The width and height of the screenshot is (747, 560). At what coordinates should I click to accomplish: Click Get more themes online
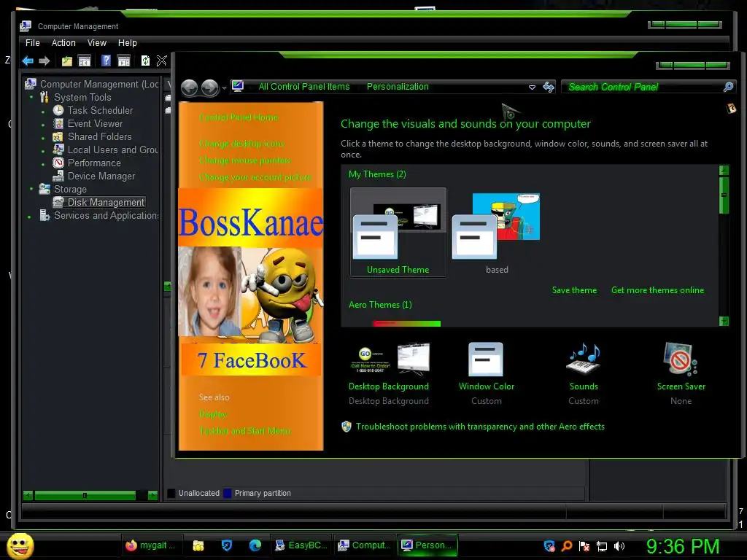[657, 290]
